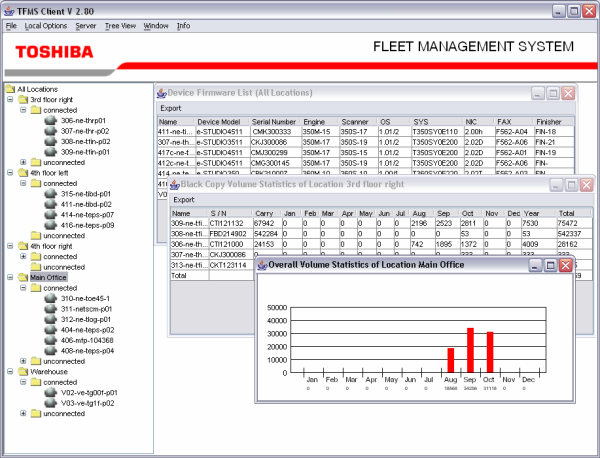Click the September bar in volume chart
This screenshot has width=600, height=458.
tap(470, 350)
